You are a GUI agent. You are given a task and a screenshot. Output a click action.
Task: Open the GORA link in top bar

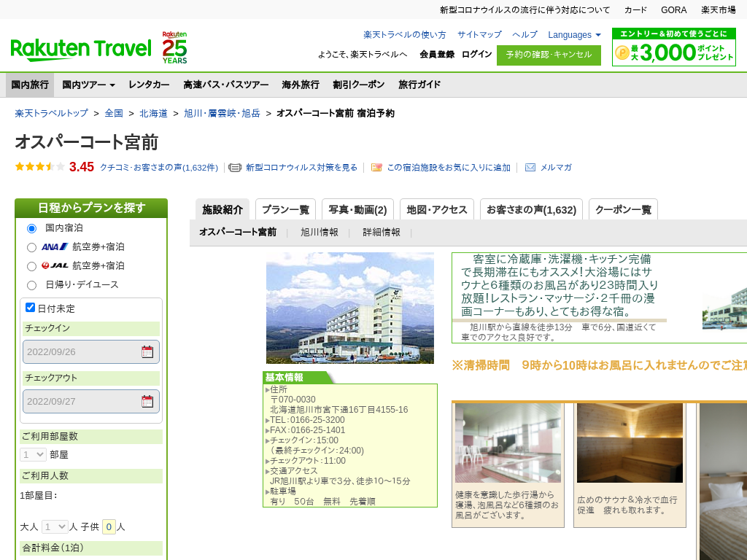pos(673,10)
